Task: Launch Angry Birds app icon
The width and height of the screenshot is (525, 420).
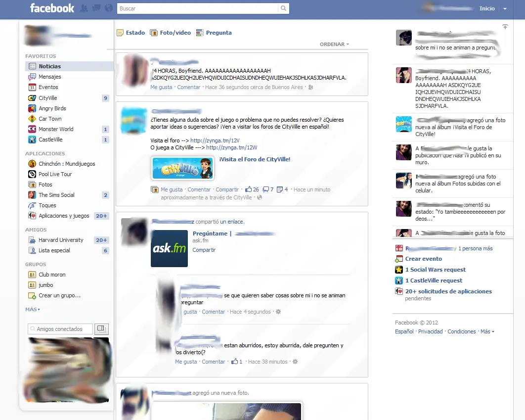Action: (32, 108)
